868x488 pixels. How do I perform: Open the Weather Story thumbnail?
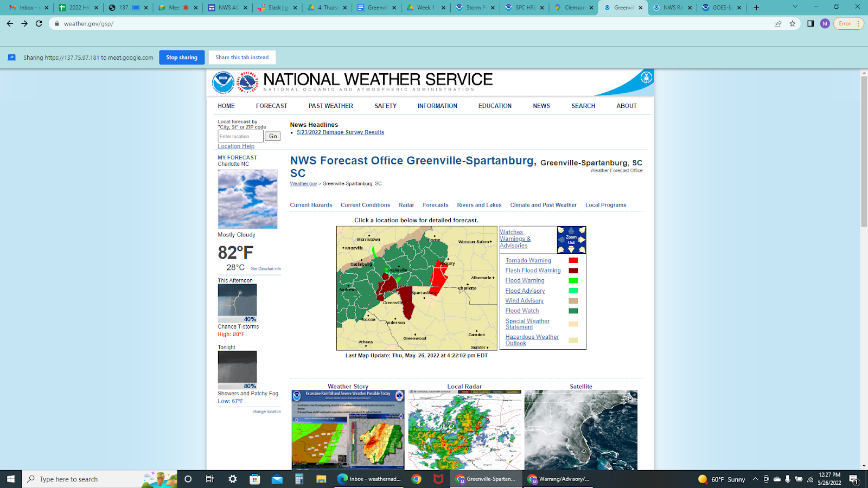pyautogui.click(x=348, y=430)
